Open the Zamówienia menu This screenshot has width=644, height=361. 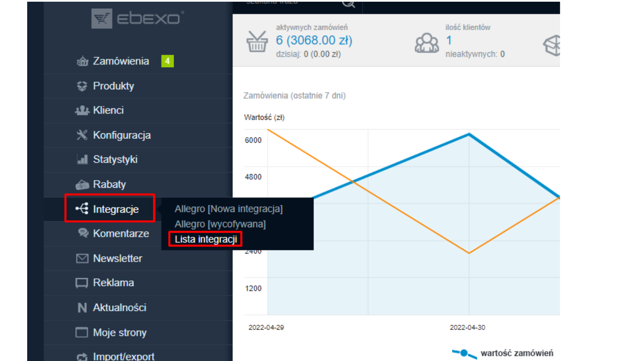point(121,61)
